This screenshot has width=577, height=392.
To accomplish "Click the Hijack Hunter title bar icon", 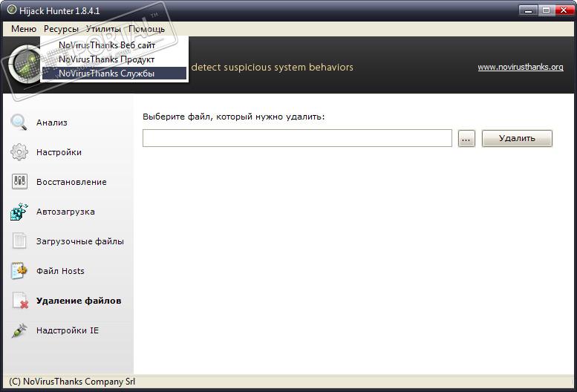I will (12, 10).
